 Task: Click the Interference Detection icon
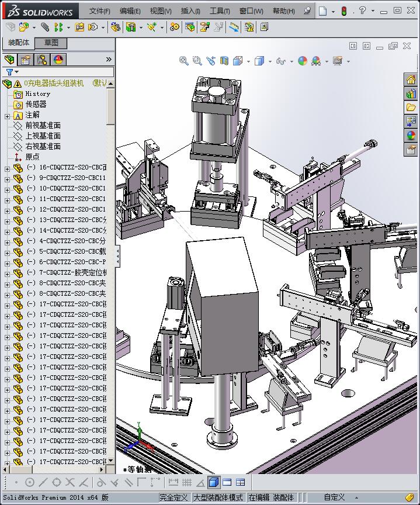(x=234, y=27)
